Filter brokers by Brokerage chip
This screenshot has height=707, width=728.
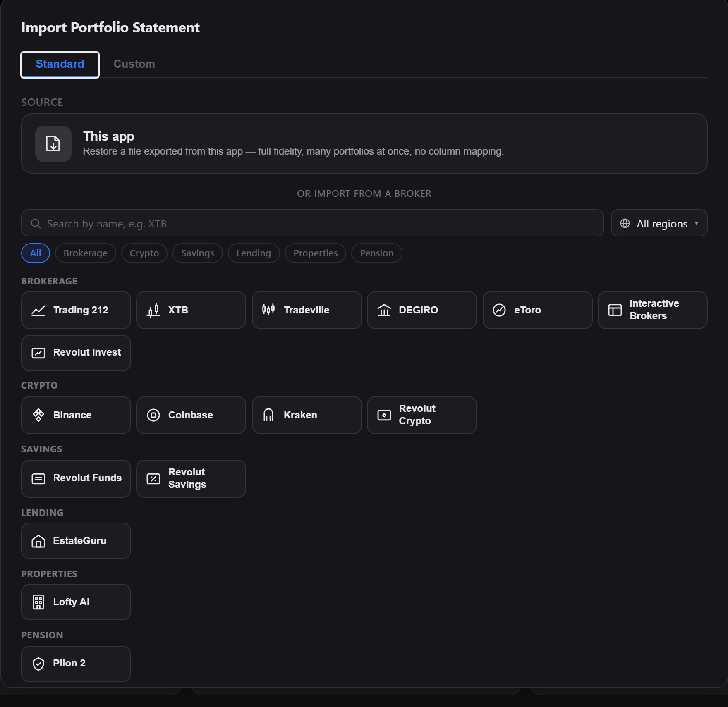click(86, 253)
